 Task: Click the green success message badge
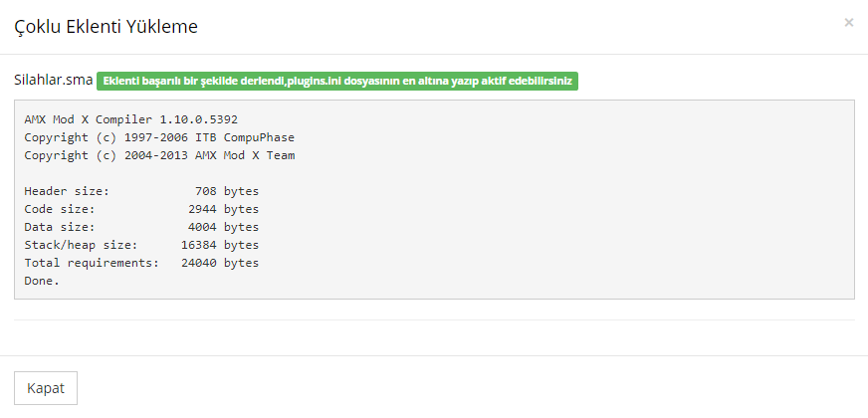click(337, 81)
